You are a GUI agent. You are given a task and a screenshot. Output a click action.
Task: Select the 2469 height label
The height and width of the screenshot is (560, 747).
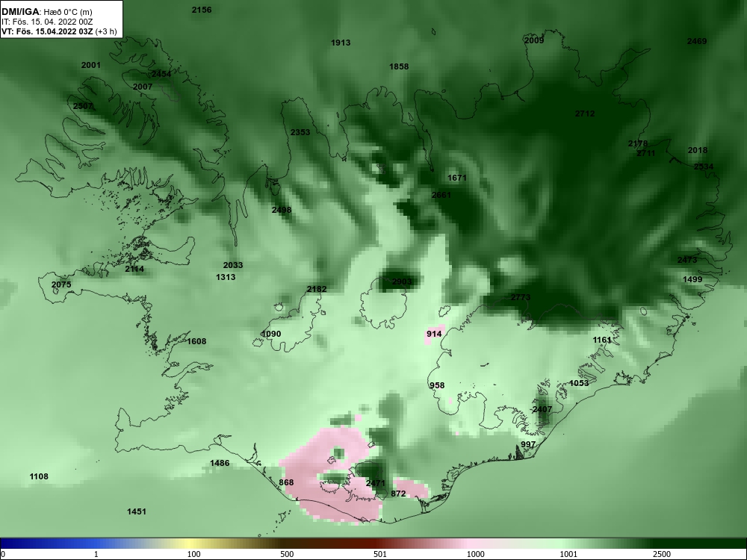coord(697,41)
